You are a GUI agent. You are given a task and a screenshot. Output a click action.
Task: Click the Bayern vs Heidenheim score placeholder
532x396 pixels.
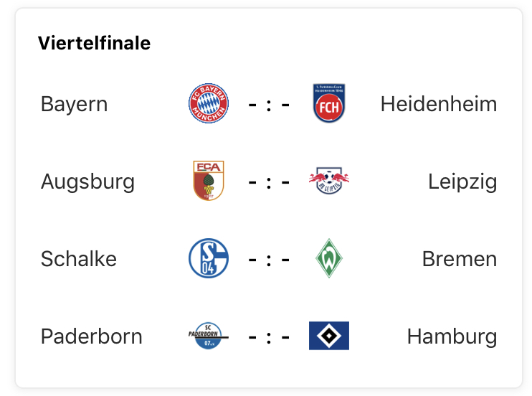[269, 104]
